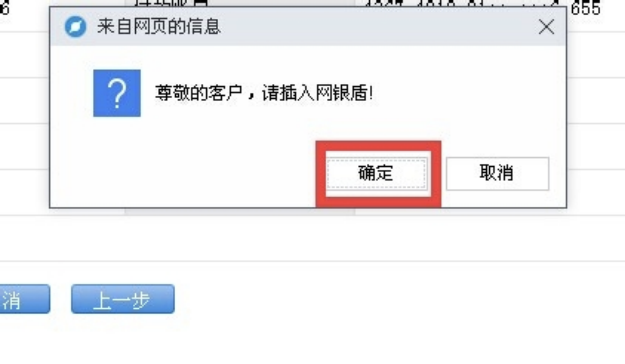The image size is (625, 364).
Task: Close the 来自网页的信息 dialog with the X
Action: 547,27
